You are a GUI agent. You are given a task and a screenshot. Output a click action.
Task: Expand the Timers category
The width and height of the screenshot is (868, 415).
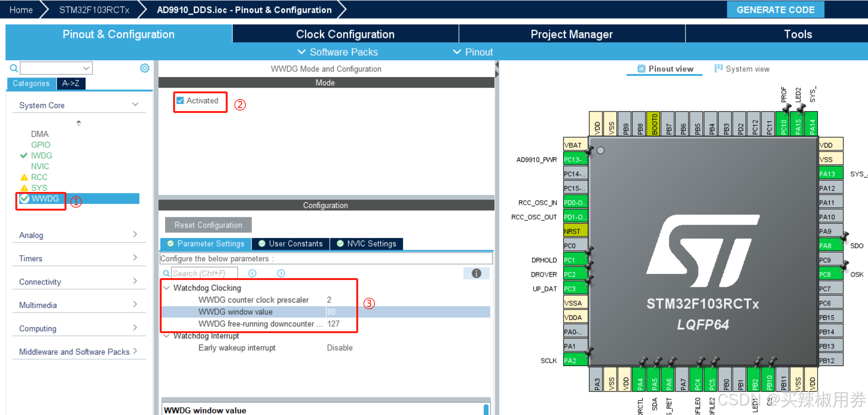coord(135,258)
